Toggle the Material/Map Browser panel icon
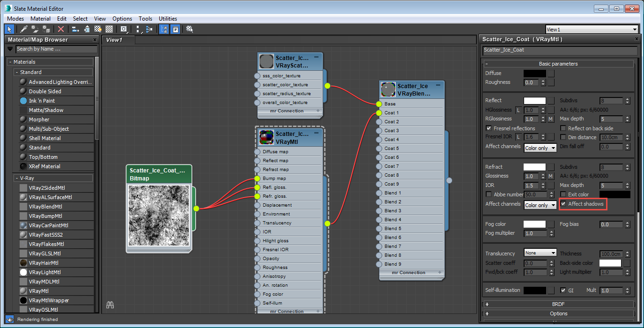This screenshot has width=644, height=328. (165, 29)
